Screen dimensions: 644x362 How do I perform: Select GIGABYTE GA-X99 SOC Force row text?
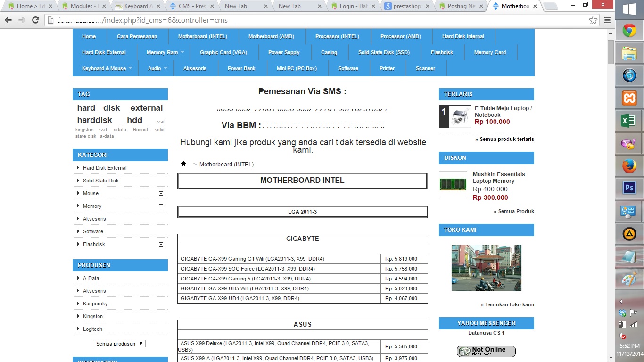click(248, 269)
